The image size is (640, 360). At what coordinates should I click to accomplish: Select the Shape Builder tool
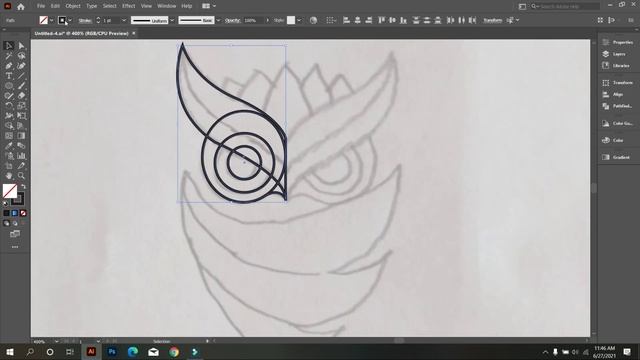pos(9,126)
